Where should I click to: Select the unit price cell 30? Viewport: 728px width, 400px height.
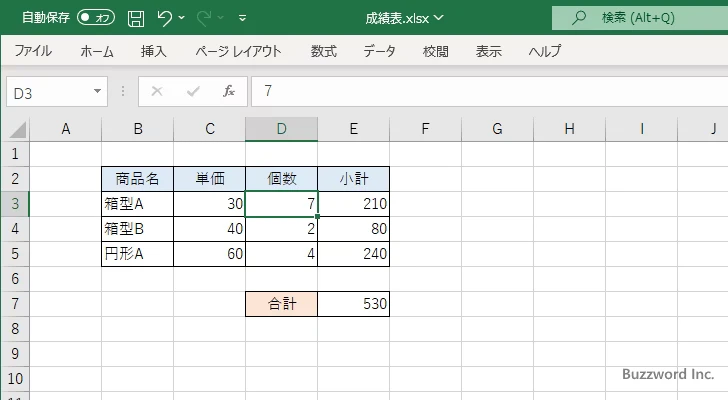point(209,204)
